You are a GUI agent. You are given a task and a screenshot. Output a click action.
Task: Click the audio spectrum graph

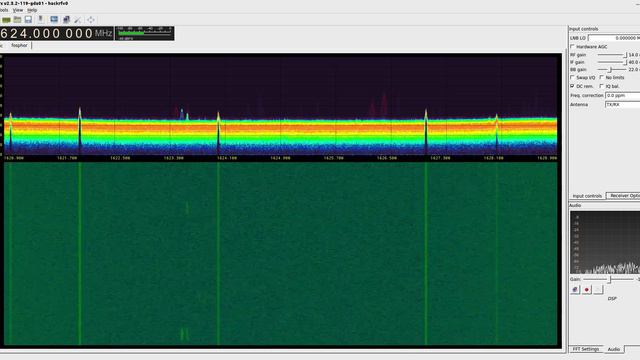[605, 242]
